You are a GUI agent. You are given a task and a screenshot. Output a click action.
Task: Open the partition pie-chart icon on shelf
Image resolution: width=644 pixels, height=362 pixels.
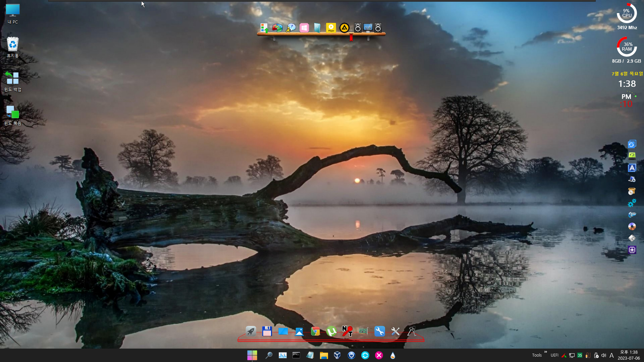click(x=277, y=28)
